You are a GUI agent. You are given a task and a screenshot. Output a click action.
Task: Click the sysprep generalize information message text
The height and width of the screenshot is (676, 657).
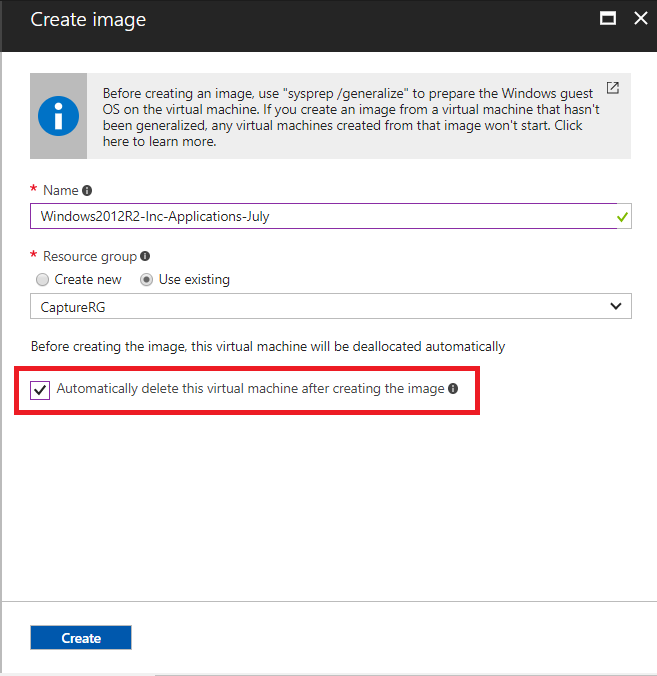[350, 117]
